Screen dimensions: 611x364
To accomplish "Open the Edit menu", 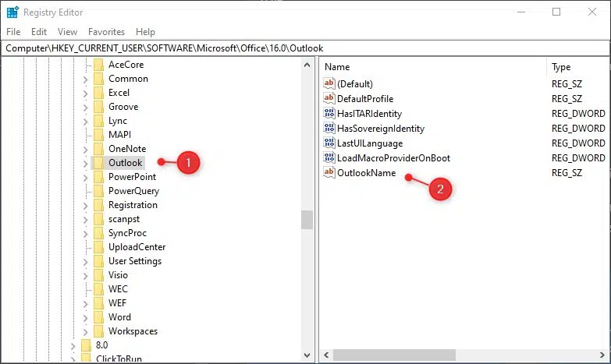I will pyautogui.click(x=39, y=31).
